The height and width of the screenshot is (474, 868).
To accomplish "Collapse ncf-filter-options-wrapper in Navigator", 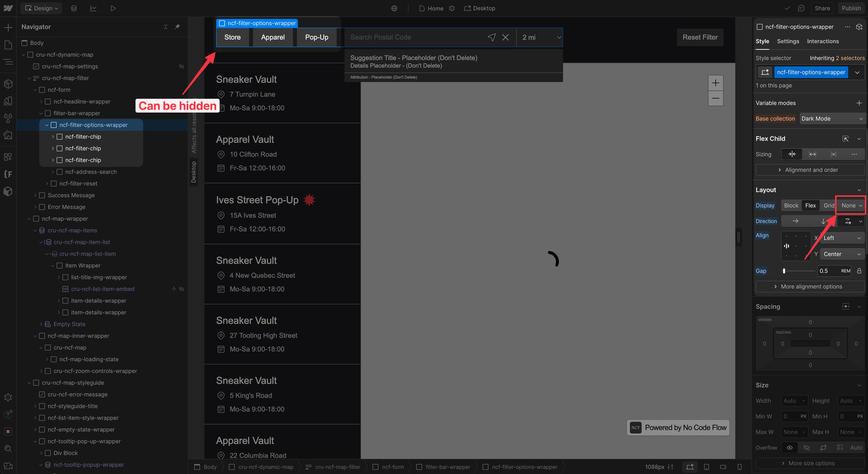I will (47, 125).
